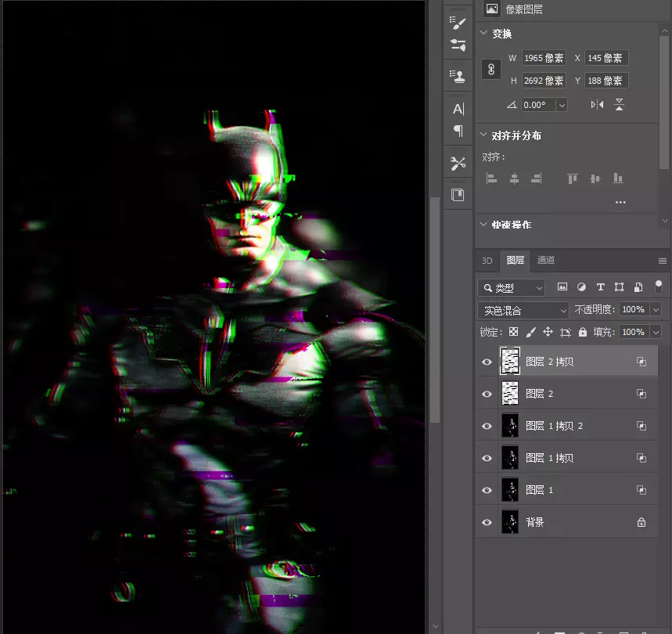Filter layers by shape layers

click(x=619, y=286)
